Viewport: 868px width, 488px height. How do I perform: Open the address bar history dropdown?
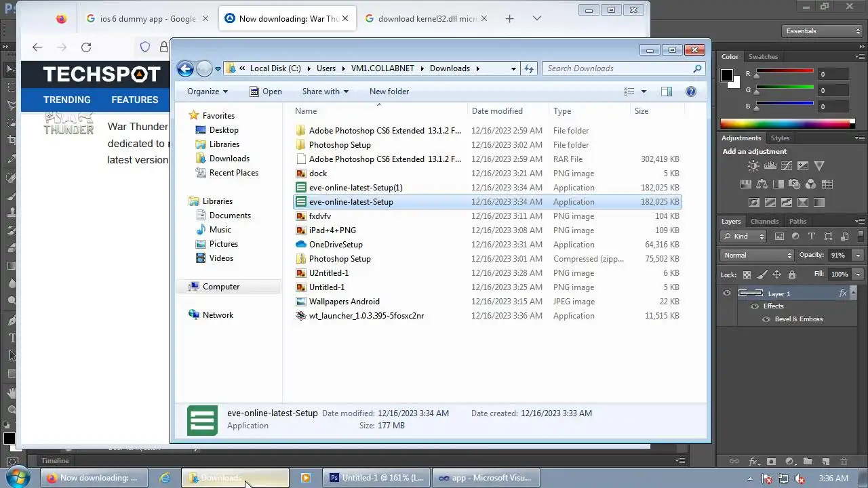(513, 68)
